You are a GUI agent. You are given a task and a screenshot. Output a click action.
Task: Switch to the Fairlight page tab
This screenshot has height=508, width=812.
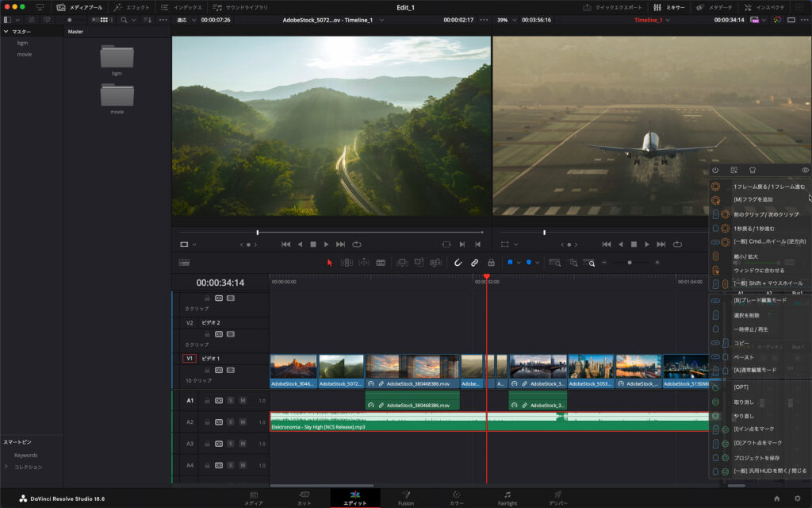pos(507,498)
